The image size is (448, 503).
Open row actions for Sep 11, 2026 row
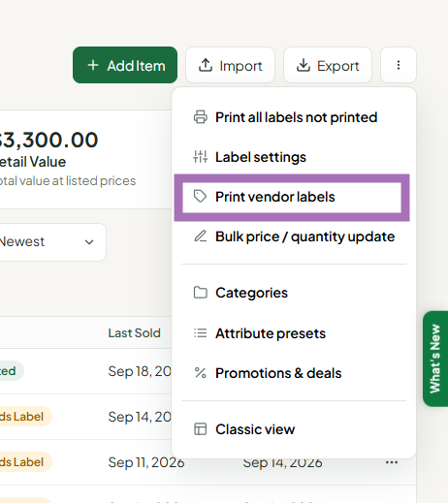[x=392, y=462]
